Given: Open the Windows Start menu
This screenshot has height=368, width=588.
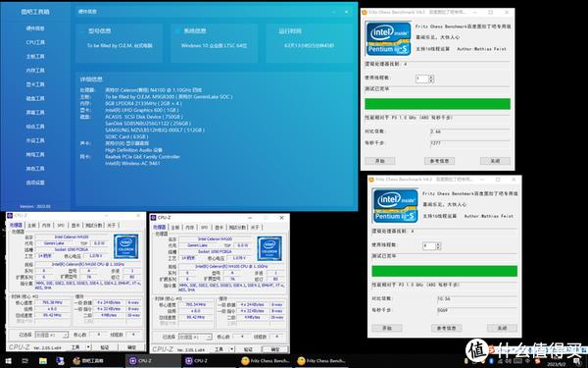Looking at the screenshot, I should [8, 361].
